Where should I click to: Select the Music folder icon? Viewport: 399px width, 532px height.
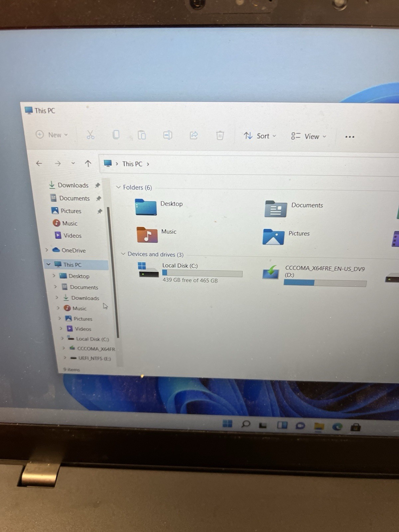click(x=147, y=234)
